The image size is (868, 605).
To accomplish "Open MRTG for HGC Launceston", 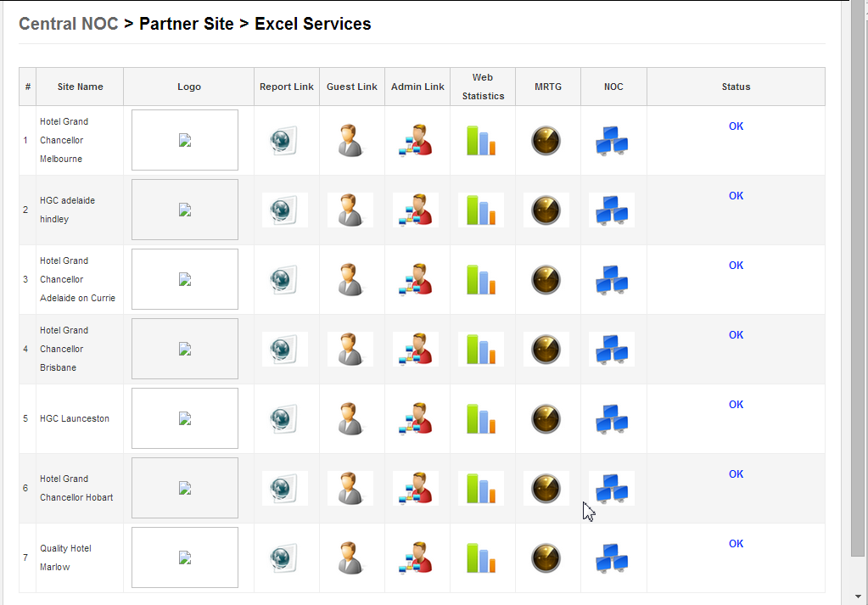I will click(546, 419).
